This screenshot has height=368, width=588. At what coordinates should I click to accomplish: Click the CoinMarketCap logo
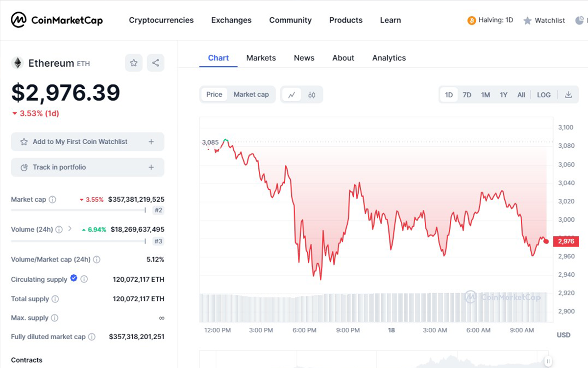pos(57,20)
